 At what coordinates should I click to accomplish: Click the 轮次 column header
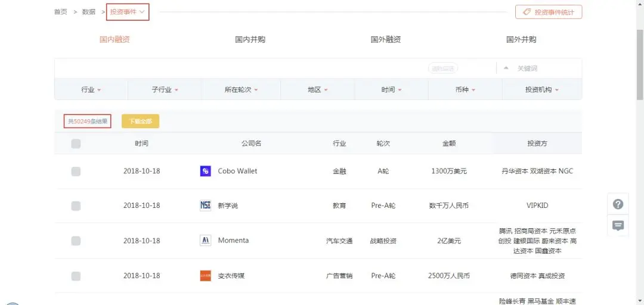coord(383,144)
